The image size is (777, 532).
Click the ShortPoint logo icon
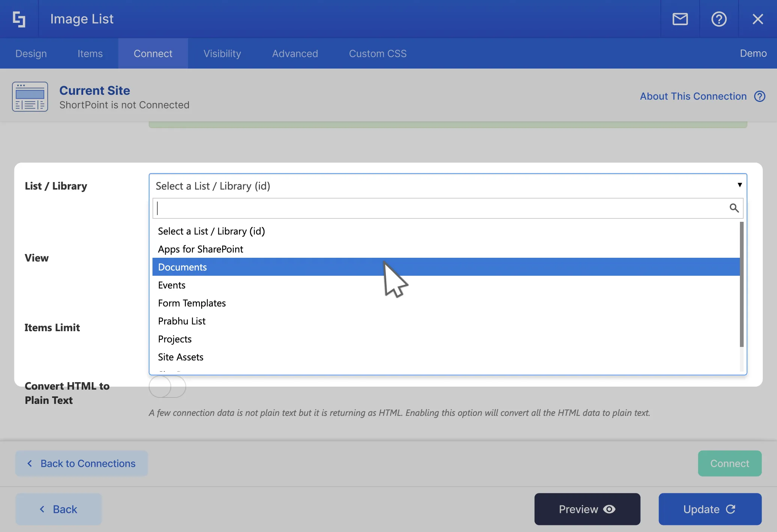pos(19,19)
